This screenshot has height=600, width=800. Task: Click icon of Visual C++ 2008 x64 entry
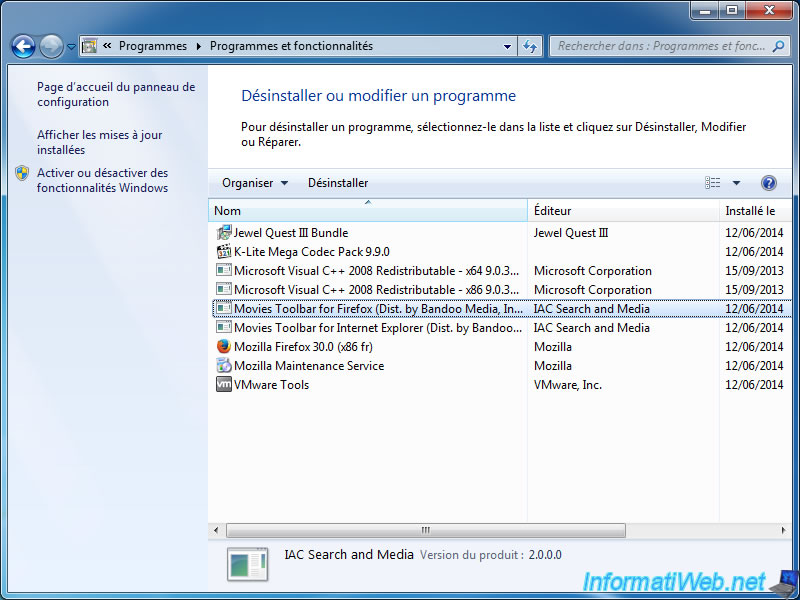(x=223, y=270)
